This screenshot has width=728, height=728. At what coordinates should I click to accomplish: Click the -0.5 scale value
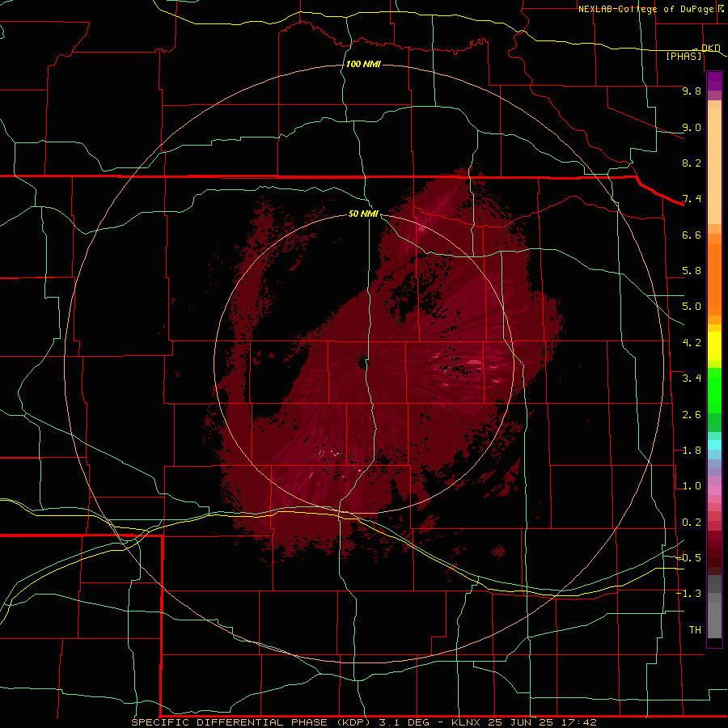point(688,558)
